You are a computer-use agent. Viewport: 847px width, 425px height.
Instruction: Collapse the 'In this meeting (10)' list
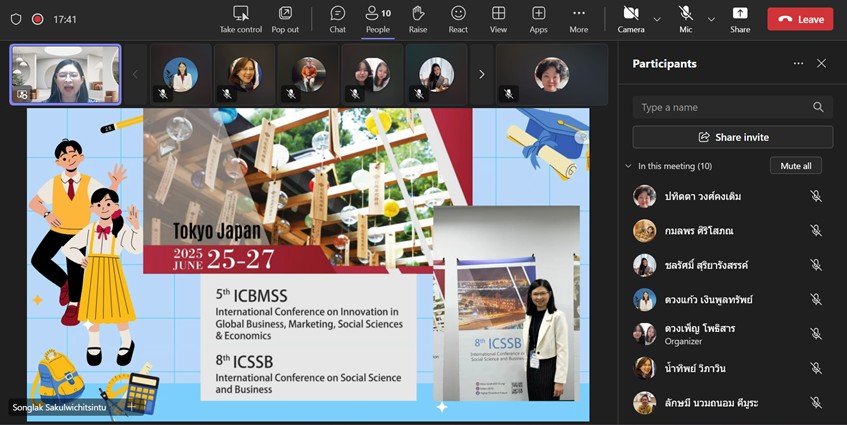[x=628, y=166]
